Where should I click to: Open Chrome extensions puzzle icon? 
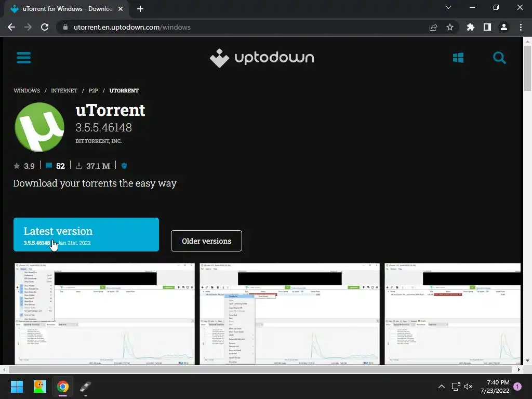point(471,27)
